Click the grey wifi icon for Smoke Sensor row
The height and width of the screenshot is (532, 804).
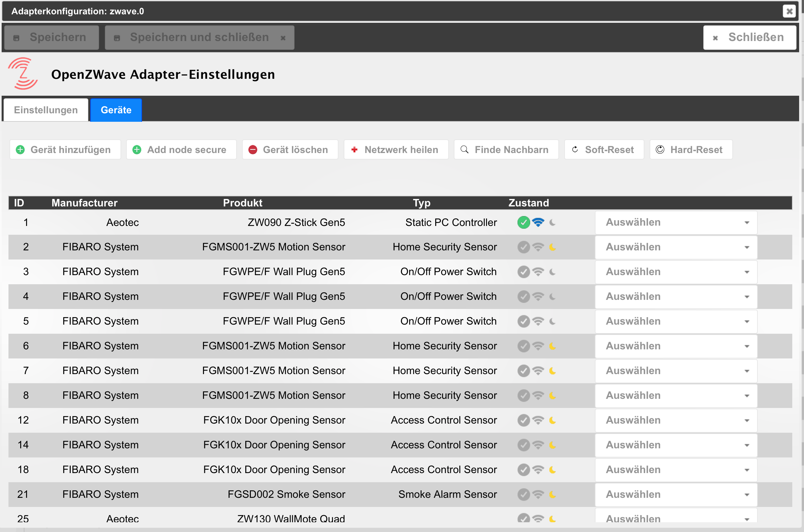(538, 494)
